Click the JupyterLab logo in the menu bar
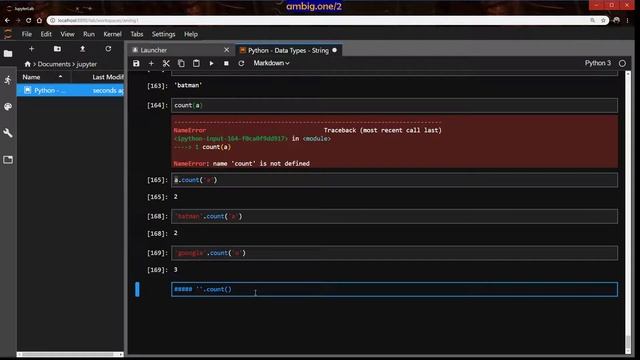 point(8,34)
